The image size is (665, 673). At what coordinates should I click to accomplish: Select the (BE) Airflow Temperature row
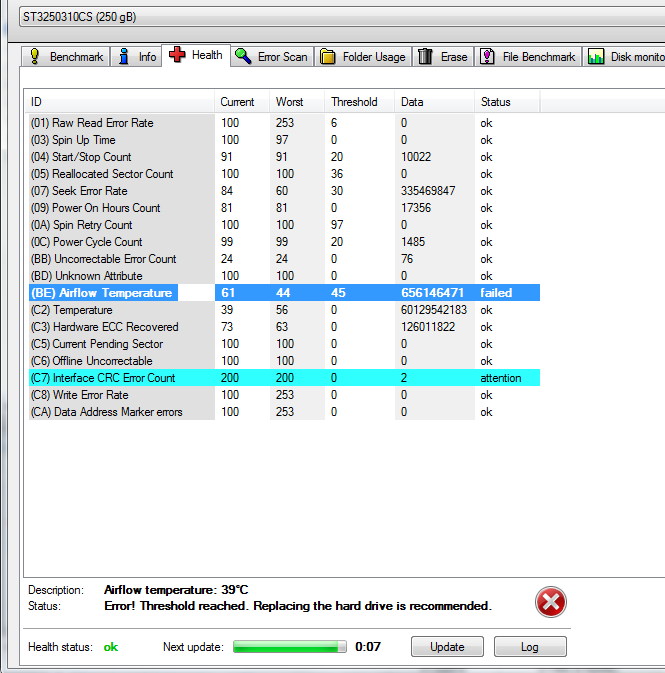pyautogui.click(x=284, y=293)
